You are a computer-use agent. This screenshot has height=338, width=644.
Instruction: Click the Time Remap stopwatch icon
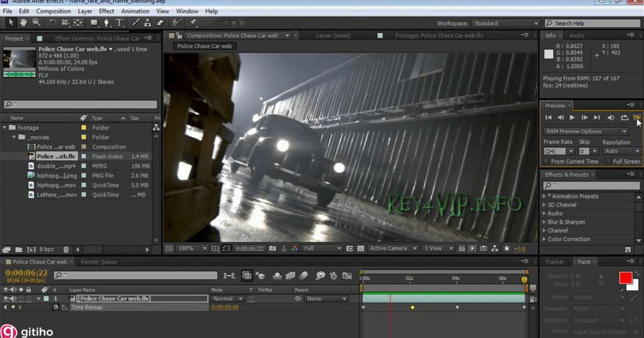click(x=55, y=307)
